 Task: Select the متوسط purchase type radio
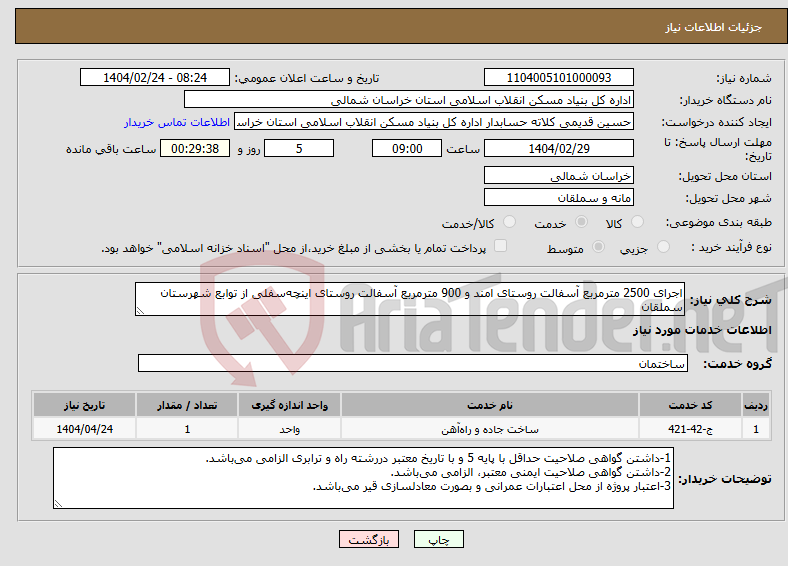599,246
